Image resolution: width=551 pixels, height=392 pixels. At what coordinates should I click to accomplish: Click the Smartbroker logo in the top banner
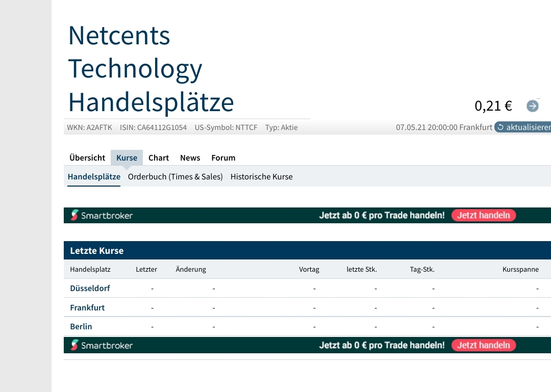click(102, 215)
